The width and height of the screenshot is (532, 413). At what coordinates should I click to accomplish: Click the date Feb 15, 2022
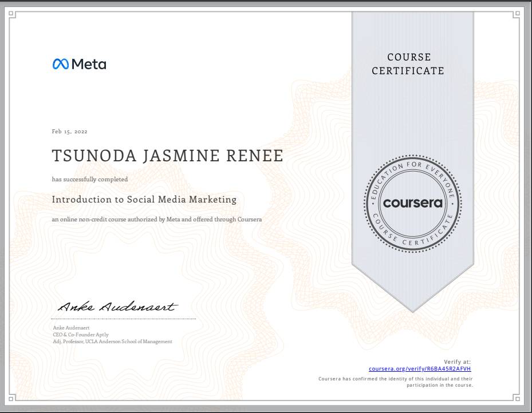click(x=69, y=132)
